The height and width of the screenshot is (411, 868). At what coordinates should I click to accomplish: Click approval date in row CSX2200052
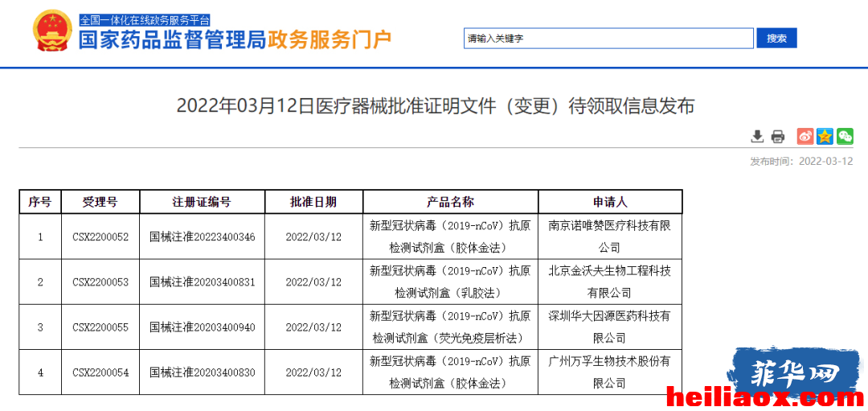313,236
